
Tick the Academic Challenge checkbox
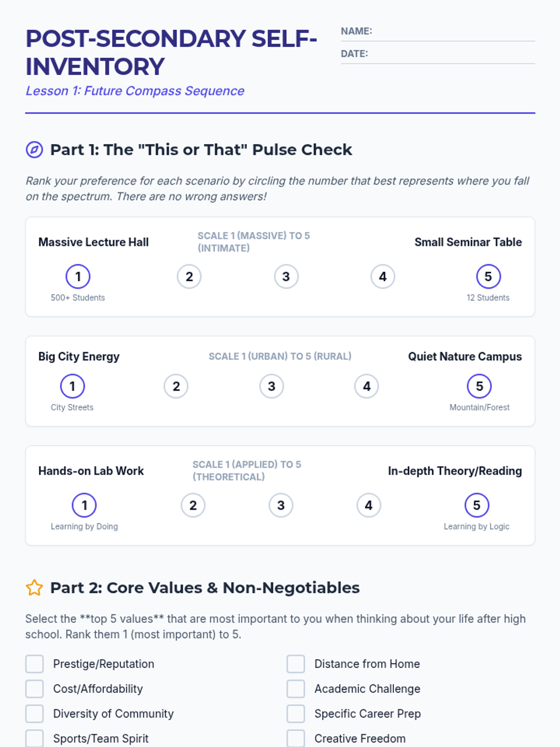click(x=296, y=689)
